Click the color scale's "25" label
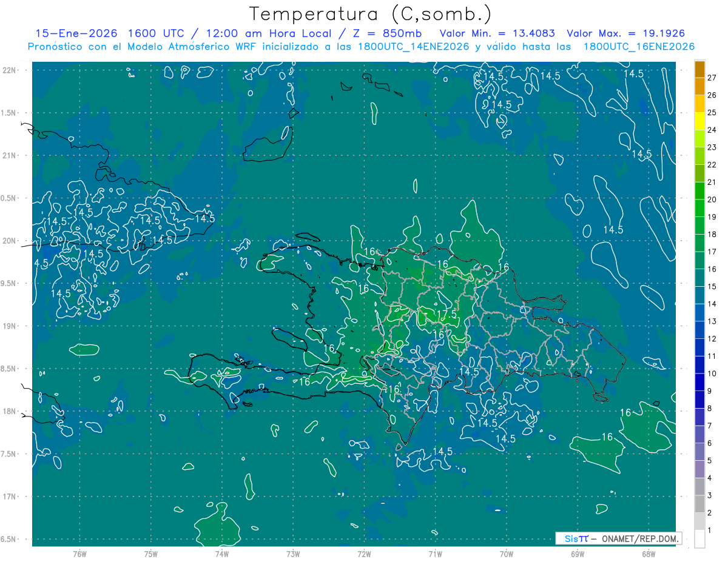 (713, 113)
